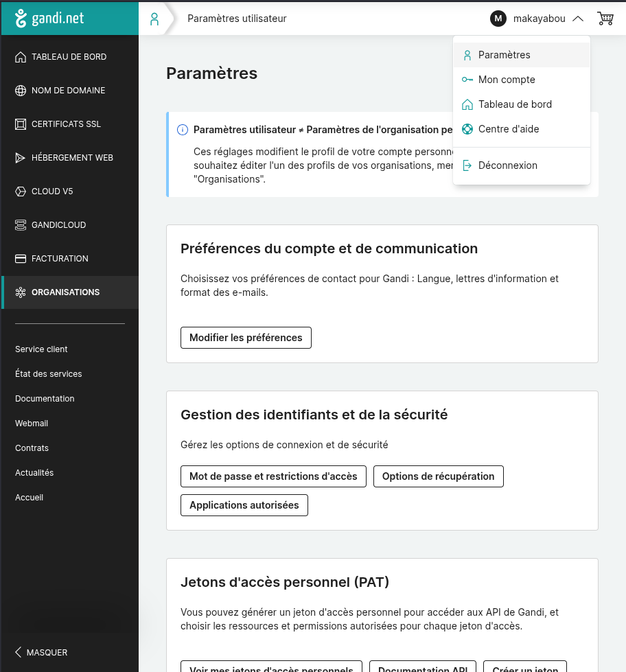Open Nom de domaine via its globe icon
The image size is (626, 672).
coord(21,90)
